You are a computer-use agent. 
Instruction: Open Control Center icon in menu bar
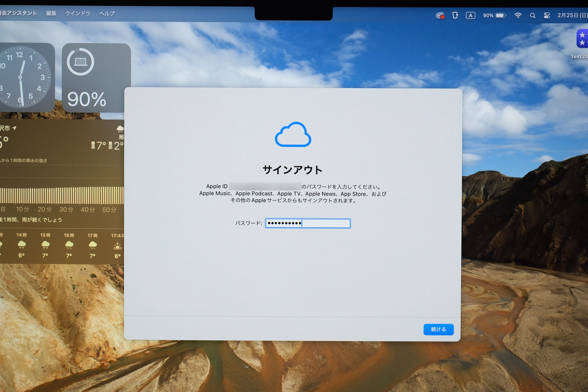coord(547,16)
